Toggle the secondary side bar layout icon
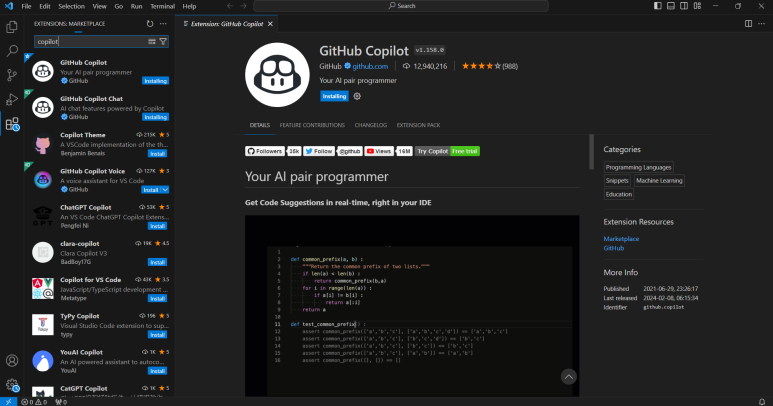The image size is (773, 406). click(x=684, y=6)
